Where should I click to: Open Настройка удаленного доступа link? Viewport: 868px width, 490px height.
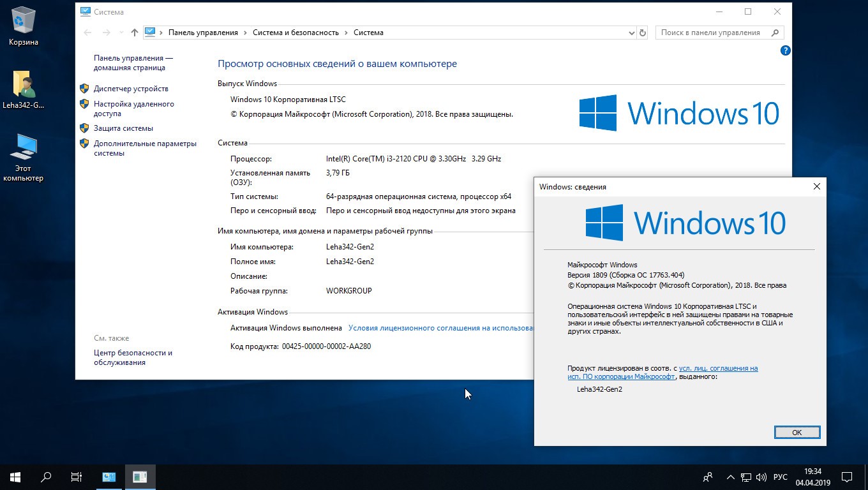coord(134,108)
